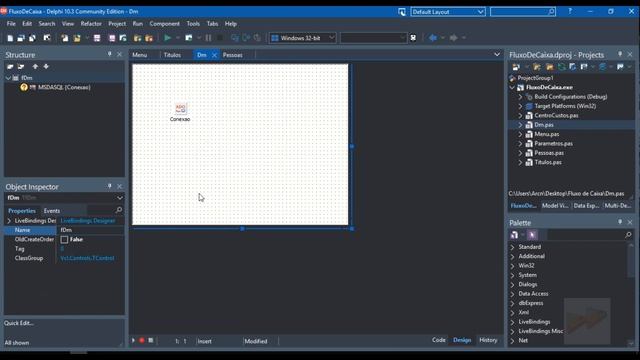Expand the dbExpress palette category
Viewport: 640px width, 360px height.
[512, 303]
